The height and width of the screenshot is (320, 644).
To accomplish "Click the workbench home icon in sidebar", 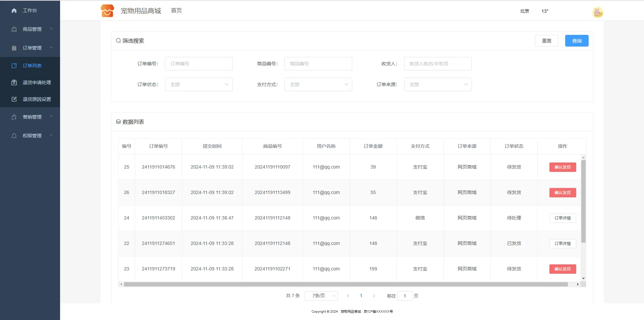I will tap(14, 10).
